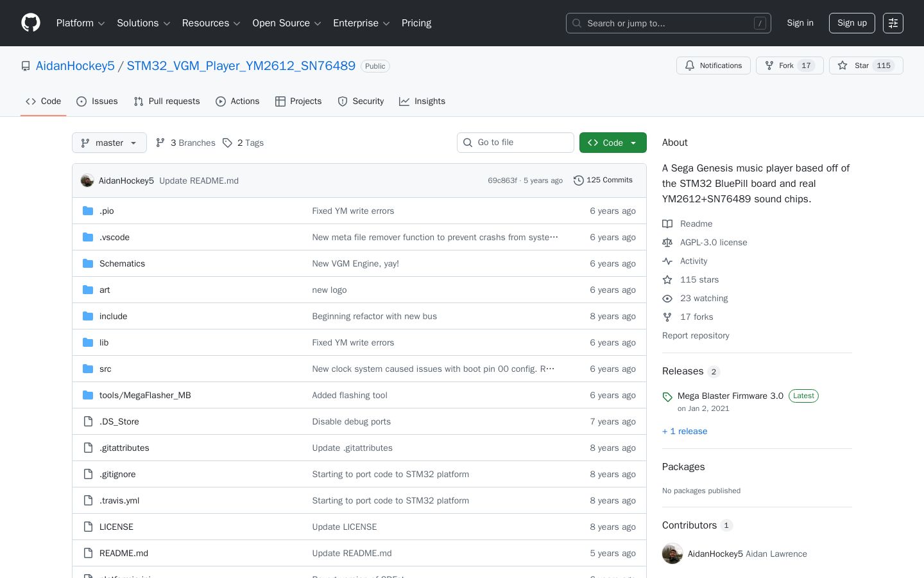Click contributor avatar for Aidan Lawrence
This screenshot has height=578, width=924.
pos(672,554)
